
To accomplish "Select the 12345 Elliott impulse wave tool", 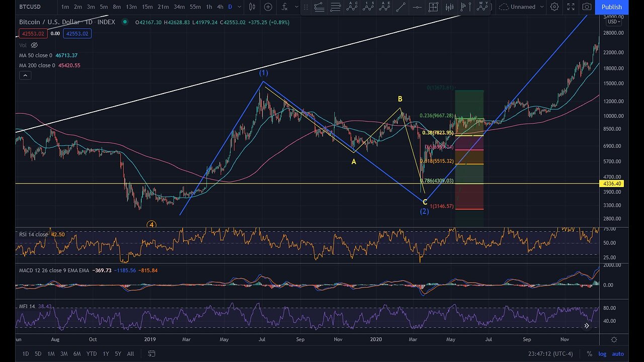I will (x=369, y=7).
